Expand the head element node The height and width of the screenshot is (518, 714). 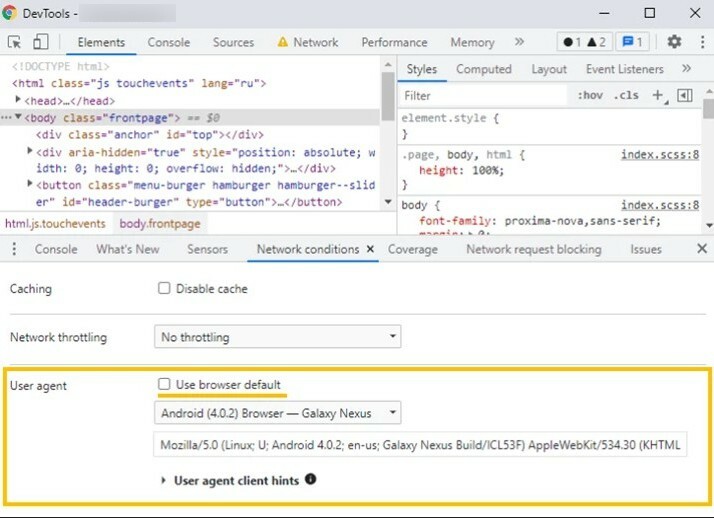pos(18,99)
